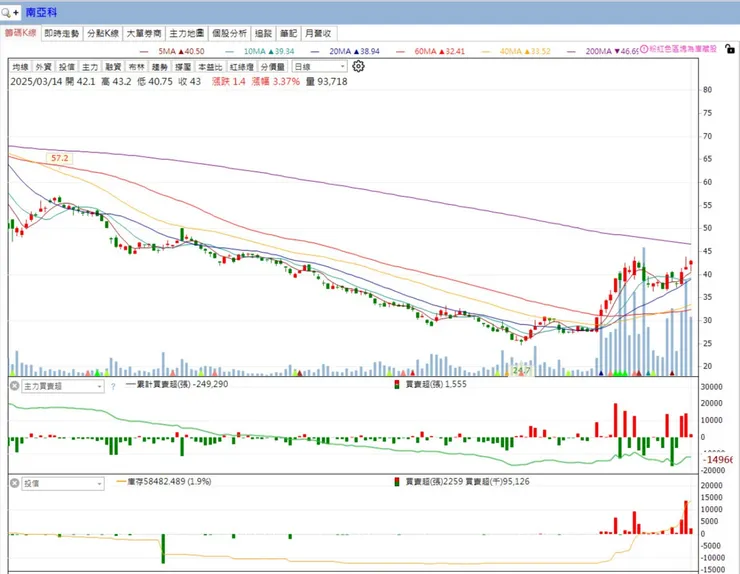
Task: Toggle 融資 overlay button
Action: (x=113, y=67)
